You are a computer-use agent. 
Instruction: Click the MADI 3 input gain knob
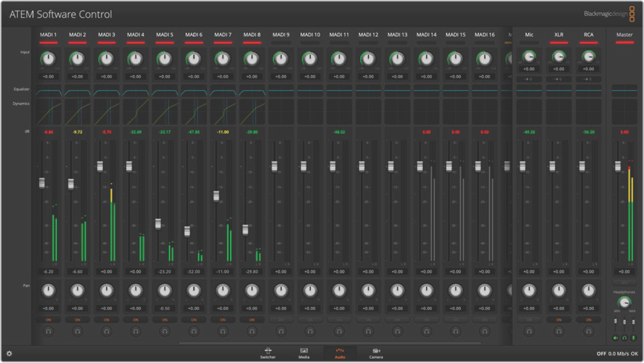[x=106, y=59]
